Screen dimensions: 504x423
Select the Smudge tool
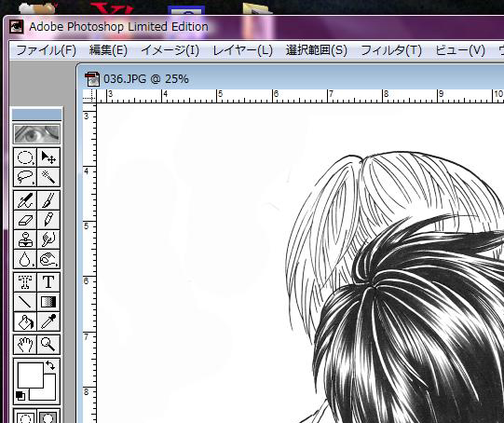tap(48, 239)
